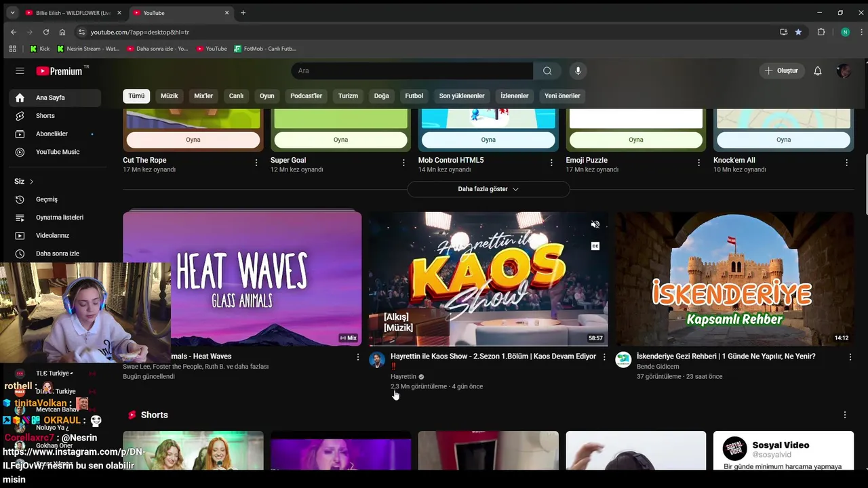Open options menu for Super Goal
Screen dimensions: 868x488
[403, 163]
